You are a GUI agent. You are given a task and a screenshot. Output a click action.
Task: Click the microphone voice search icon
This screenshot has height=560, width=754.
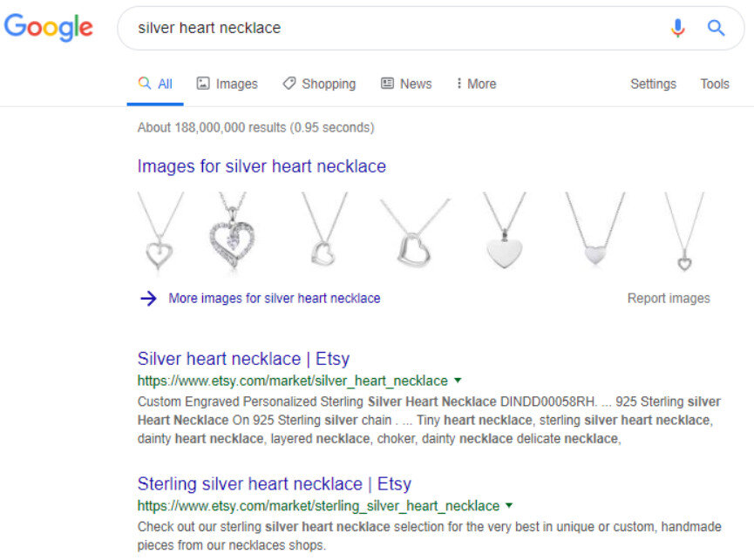coord(677,28)
